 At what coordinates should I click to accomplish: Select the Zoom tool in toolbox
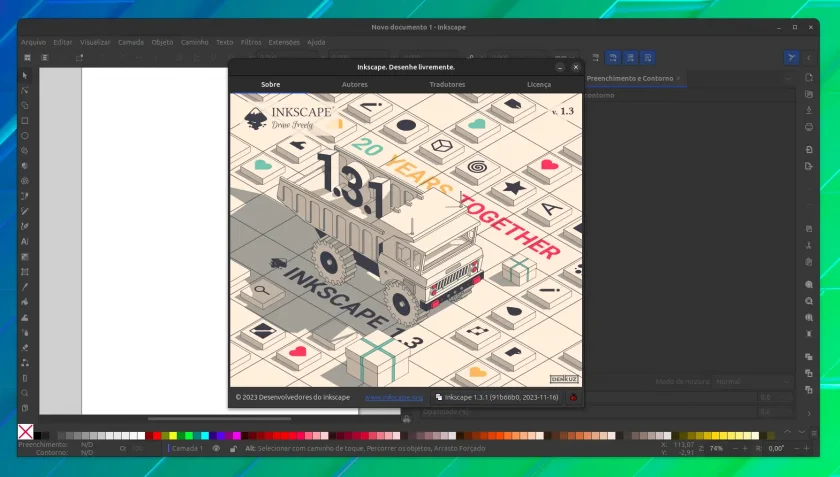click(25, 393)
